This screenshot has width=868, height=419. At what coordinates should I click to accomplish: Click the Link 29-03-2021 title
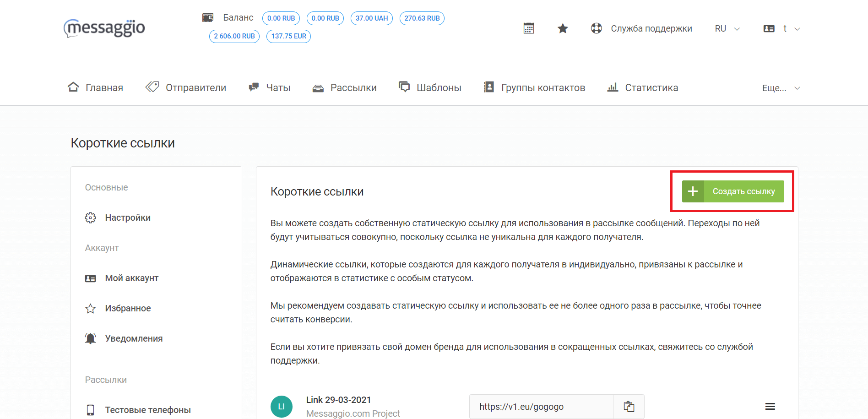pos(338,400)
